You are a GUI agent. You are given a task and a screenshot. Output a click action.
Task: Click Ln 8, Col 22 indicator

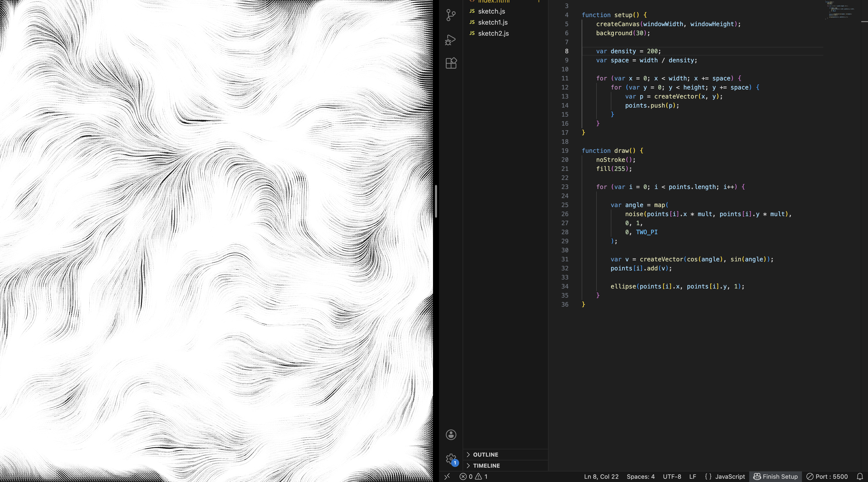601,477
